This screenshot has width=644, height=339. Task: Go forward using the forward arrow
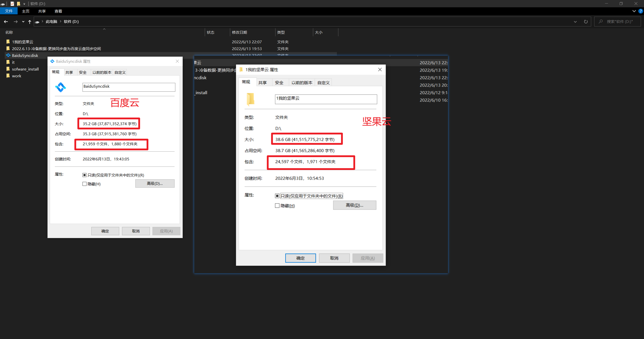tap(16, 22)
